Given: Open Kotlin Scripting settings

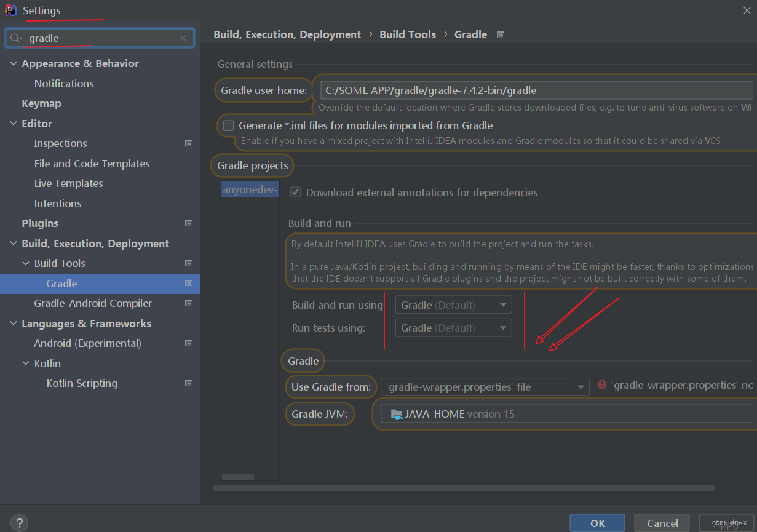Looking at the screenshot, I should [x=82, y=383].
